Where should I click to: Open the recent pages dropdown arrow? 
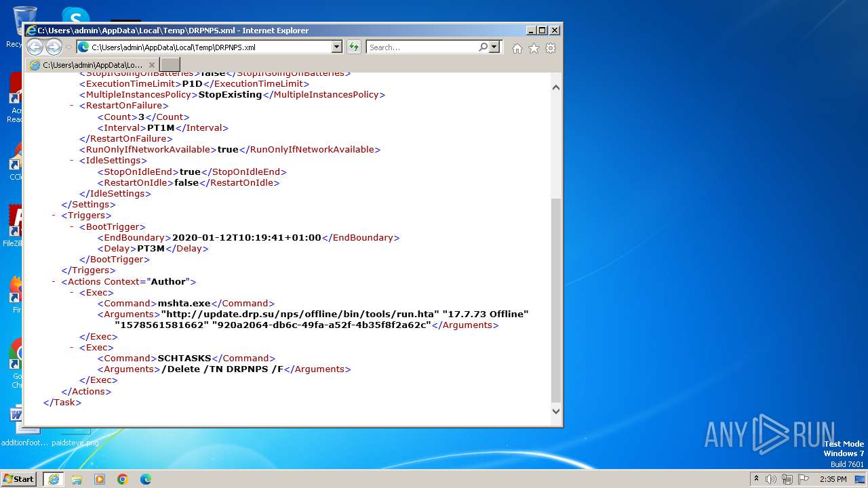click(68, 47)
